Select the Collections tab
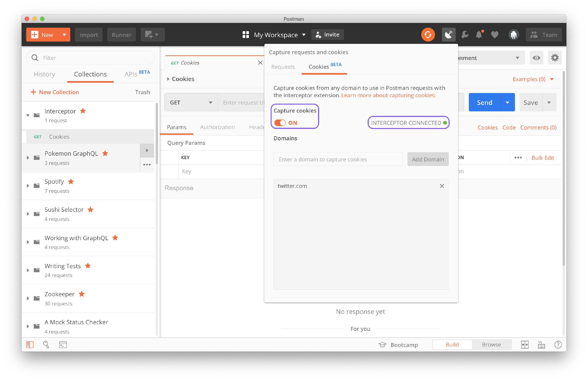The height and width of the screenshot is (380, 588). pyautogui.click(x=90, y=74)
